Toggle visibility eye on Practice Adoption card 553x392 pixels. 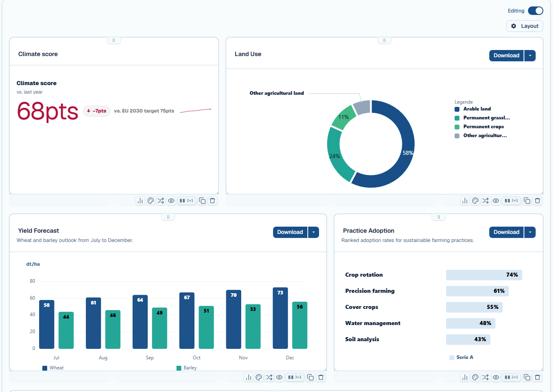496,377
